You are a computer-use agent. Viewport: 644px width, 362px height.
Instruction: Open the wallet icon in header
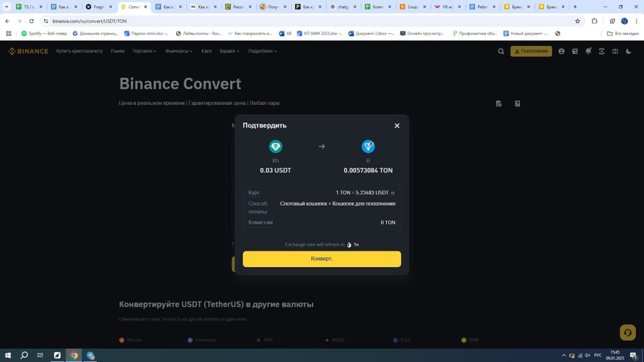[575, 52]
